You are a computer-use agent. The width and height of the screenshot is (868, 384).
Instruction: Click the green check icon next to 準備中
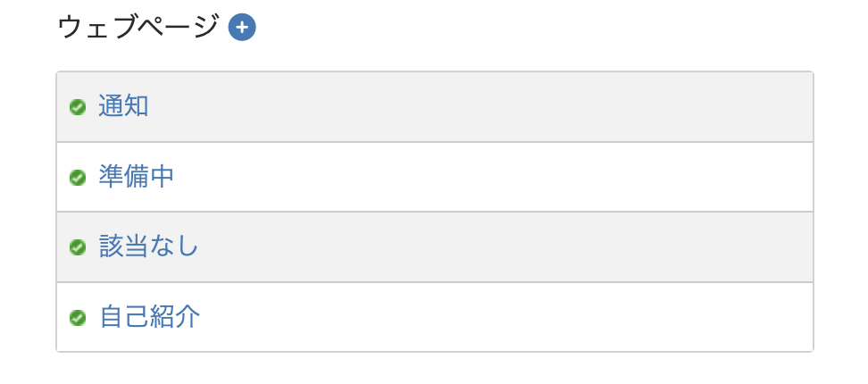click(78, 177)
